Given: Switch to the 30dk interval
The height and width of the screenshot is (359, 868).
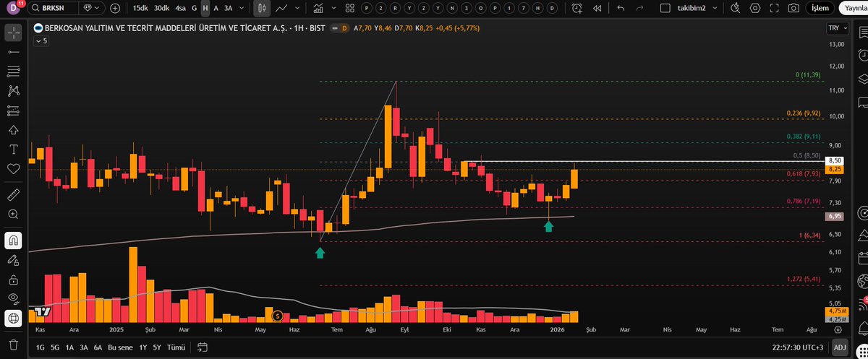Looking at the screenshot, I should pyautogui.click(x=161, y=8).
